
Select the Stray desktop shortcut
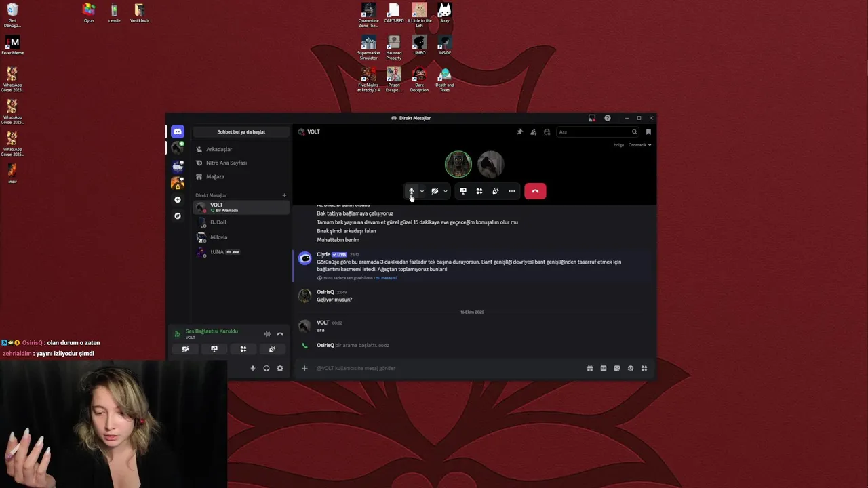click(x=445, y=13)
